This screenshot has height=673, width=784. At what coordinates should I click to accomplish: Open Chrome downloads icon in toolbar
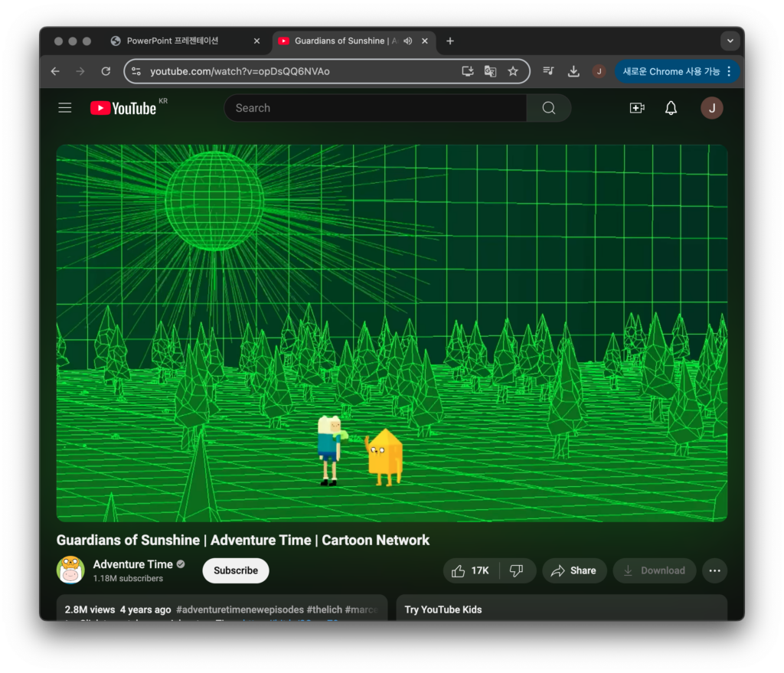pos(573,71)
